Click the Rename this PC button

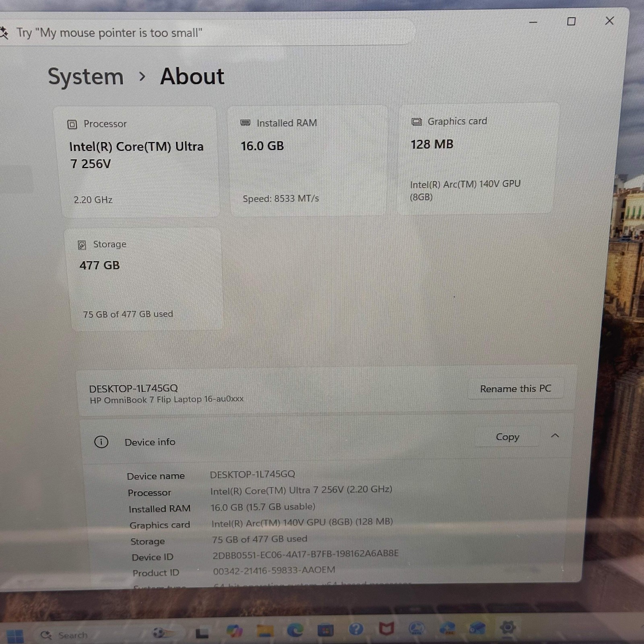point(515,389)
